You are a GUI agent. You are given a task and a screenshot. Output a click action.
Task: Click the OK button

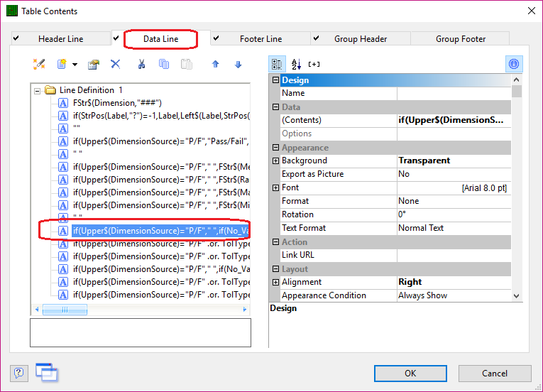[x=410, y=374]
